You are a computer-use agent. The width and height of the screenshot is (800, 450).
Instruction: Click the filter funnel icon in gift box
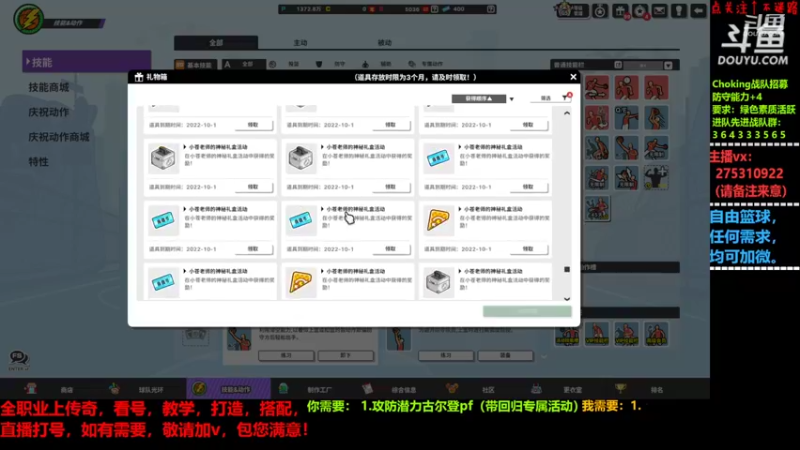(565, 97)
